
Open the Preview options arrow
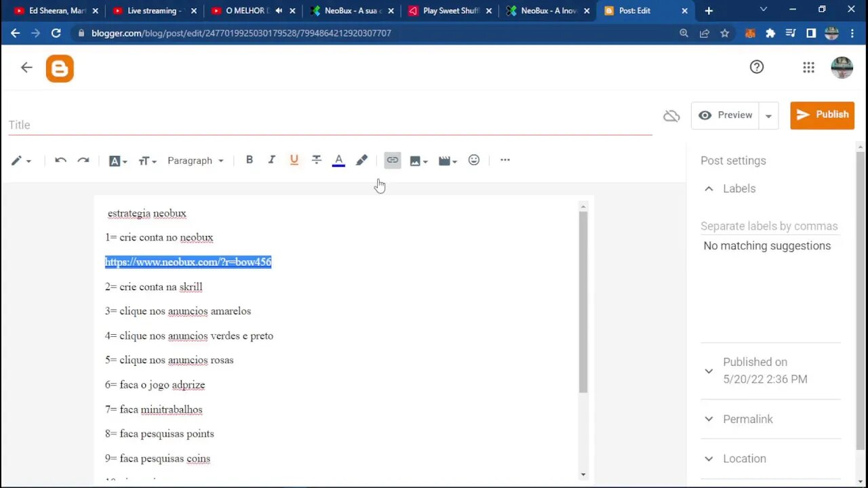coord(768,116)
